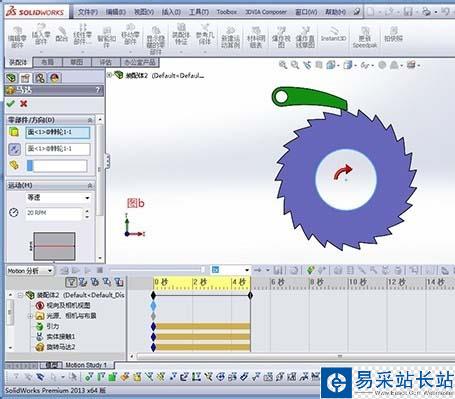Screen dimensions: 455x399
Task: Collapse the 零部件/方向(D) section
Action: 90,120
